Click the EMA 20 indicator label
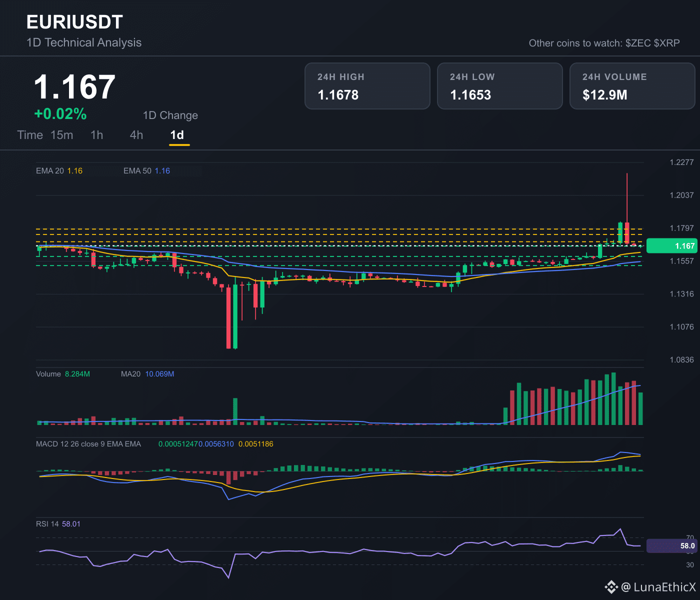This screenshot has height=600, width=700. tap(59, 171)
